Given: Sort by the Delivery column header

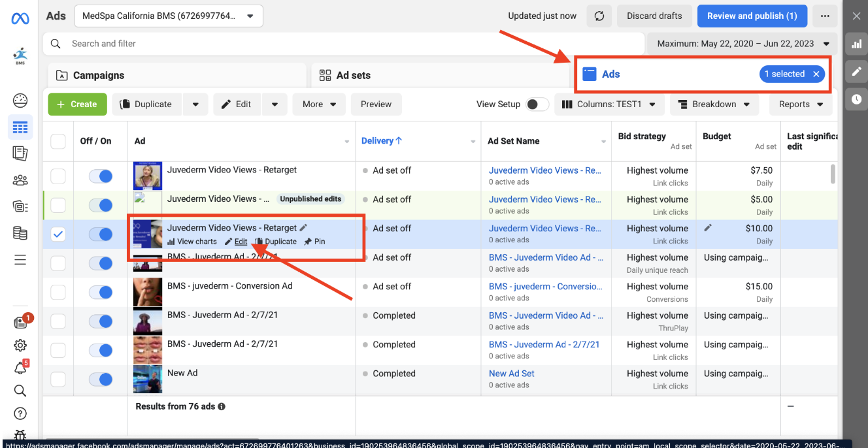Looking at the screenshot, I should [382, 141].
